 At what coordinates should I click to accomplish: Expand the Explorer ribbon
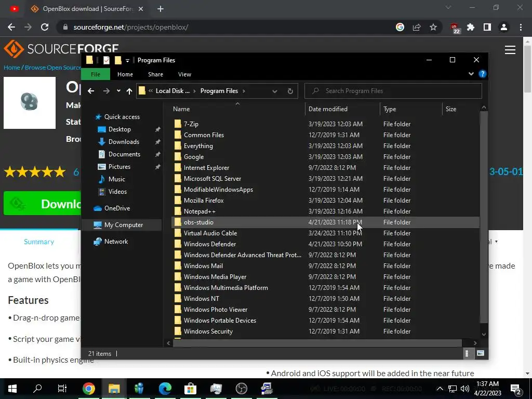pos(471,74)
